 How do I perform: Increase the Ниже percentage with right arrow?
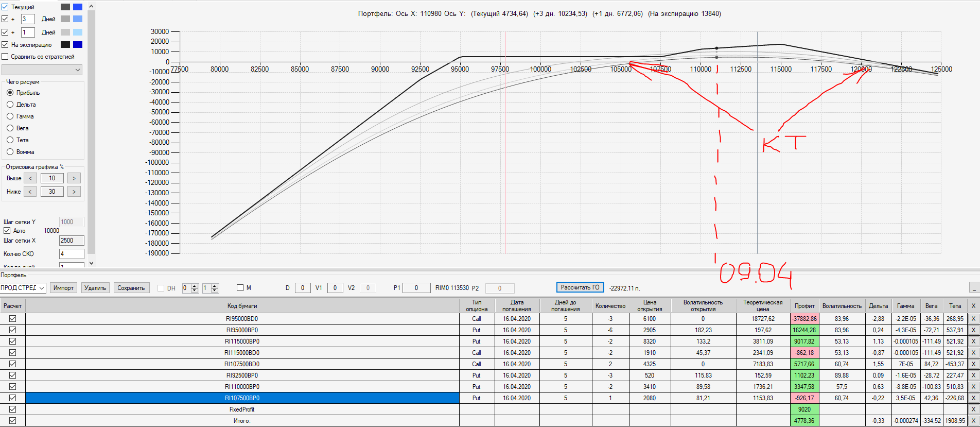pos(74,192)
